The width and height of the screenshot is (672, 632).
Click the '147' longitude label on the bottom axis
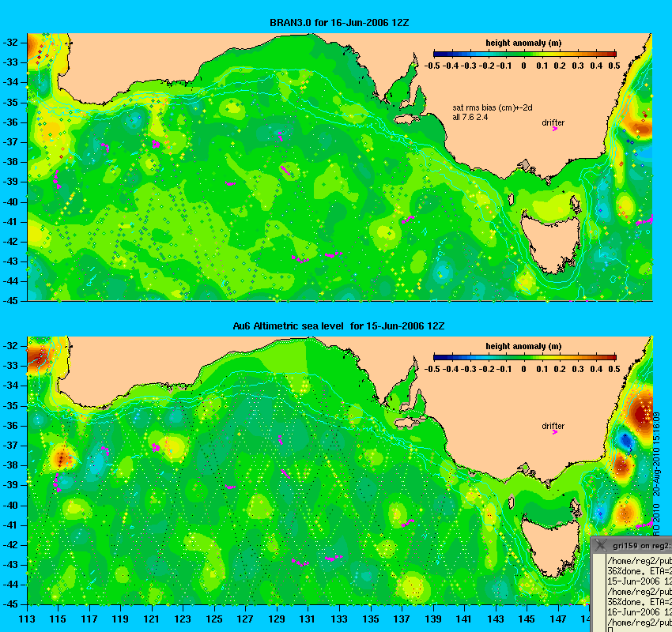click(x=557, y=619)
